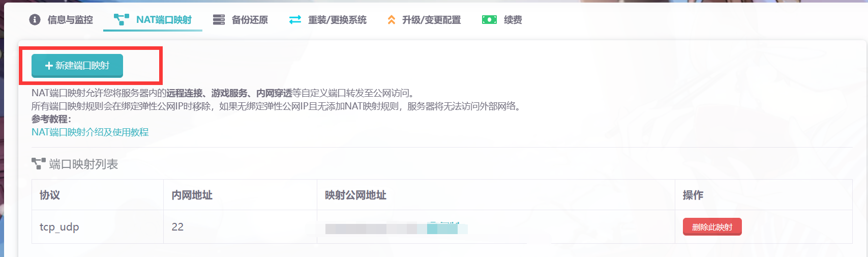Click the blurred mapped public address cell
Screen dimensions: 868x257
point(396,228)
